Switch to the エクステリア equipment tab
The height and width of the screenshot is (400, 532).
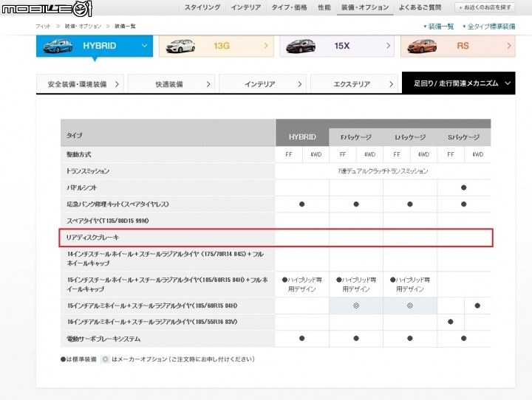click(354, 83)
